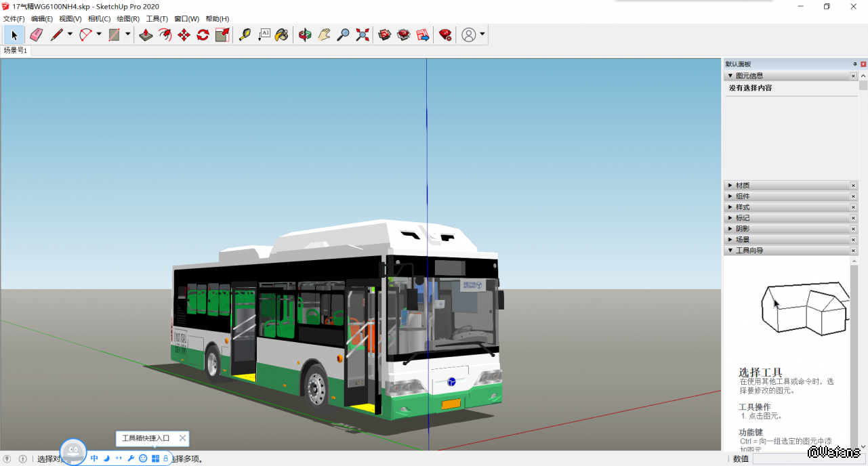
Task: Open the 相机(C) camera menu
Action: (x=99, y=19)
